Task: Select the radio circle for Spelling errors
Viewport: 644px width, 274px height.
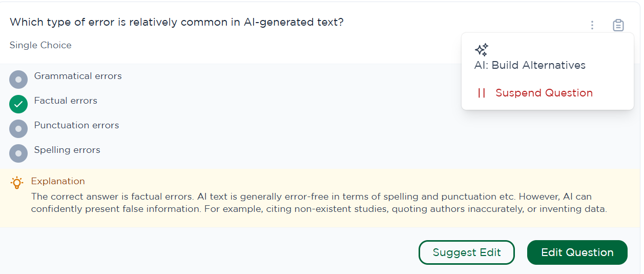Action: pyautogui.click(x=18, y=153)
